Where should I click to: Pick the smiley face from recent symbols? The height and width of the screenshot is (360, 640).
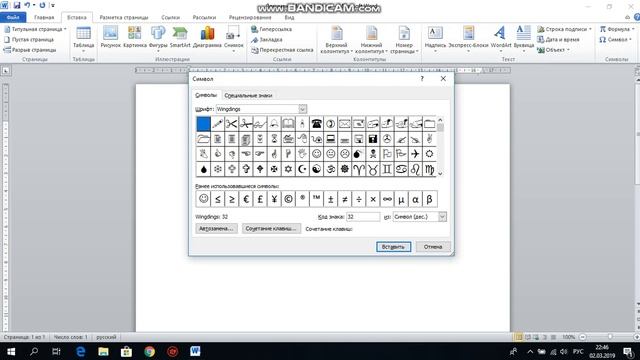[x=203, y=199]
